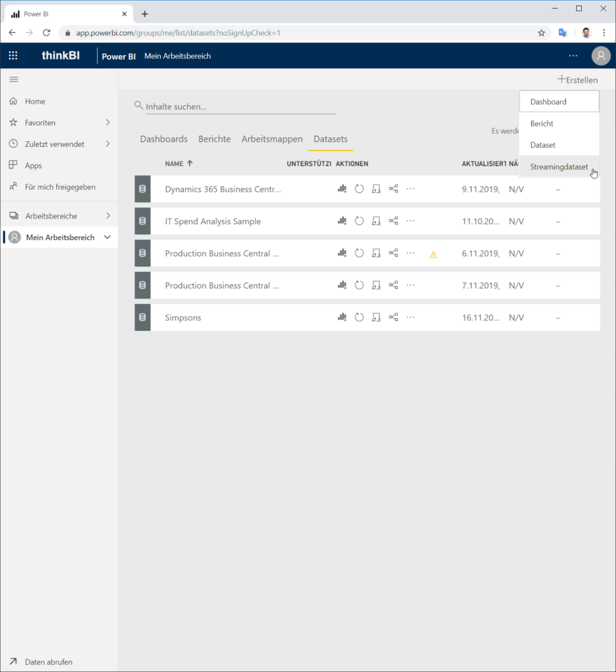The width and height of the screenshot is (616, 672).
Task: Expand the Zuletzt verwendet flyout chevron
Action: tap(108, 144)
